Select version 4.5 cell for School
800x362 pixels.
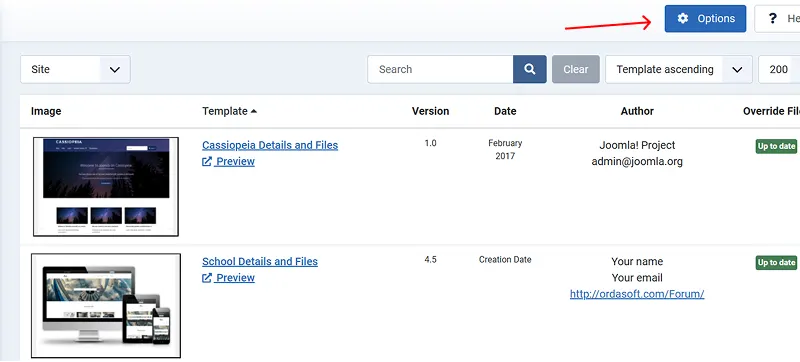click(x=431, y=260)
